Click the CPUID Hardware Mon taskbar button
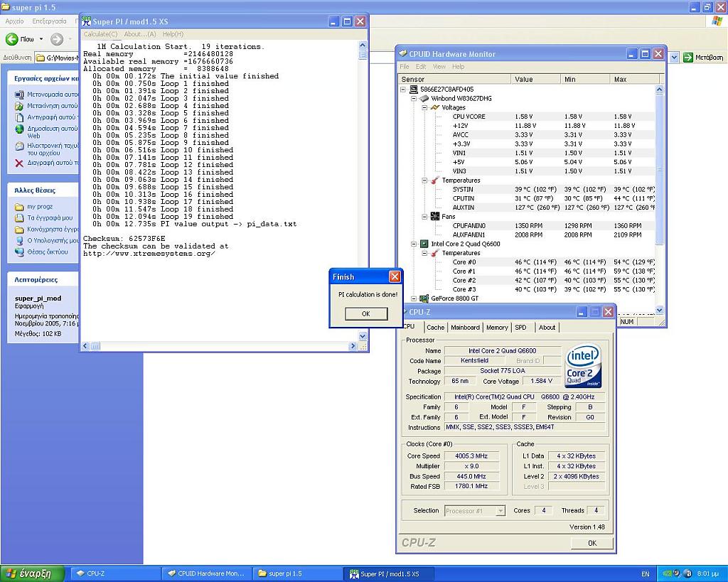This screenshot has height=582, width=728. [207, 573]
